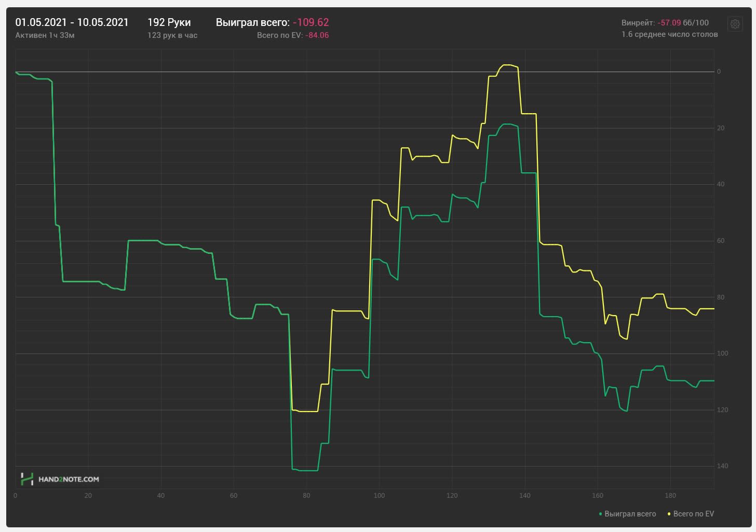Click the EV total value -84.06
This screenshot has width=756, height=532.
317,35
